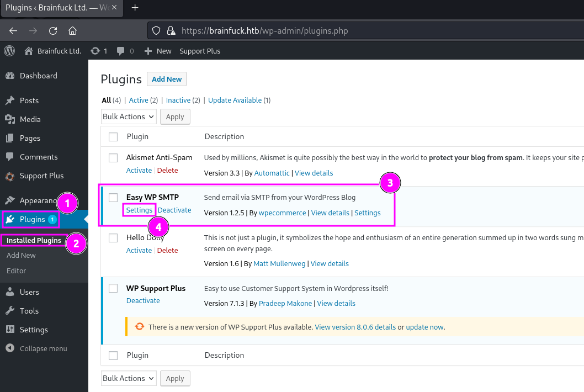Open Editor in Plugins submenu

pos(17,271)
